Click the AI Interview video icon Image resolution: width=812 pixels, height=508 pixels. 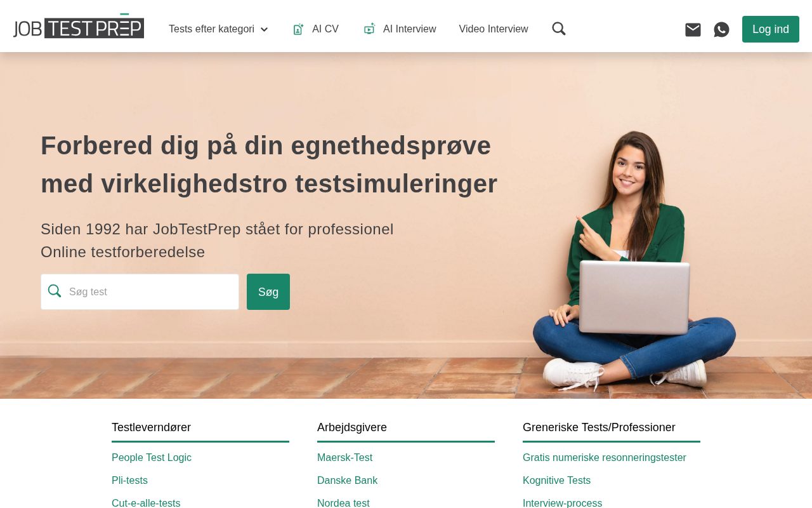click(369, 29)
